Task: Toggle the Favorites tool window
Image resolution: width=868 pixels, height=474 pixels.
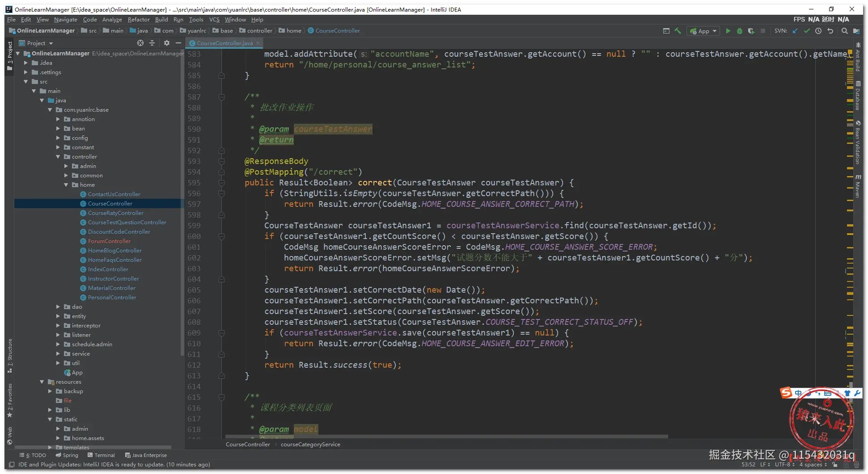Action: click(x=10, y=400)
